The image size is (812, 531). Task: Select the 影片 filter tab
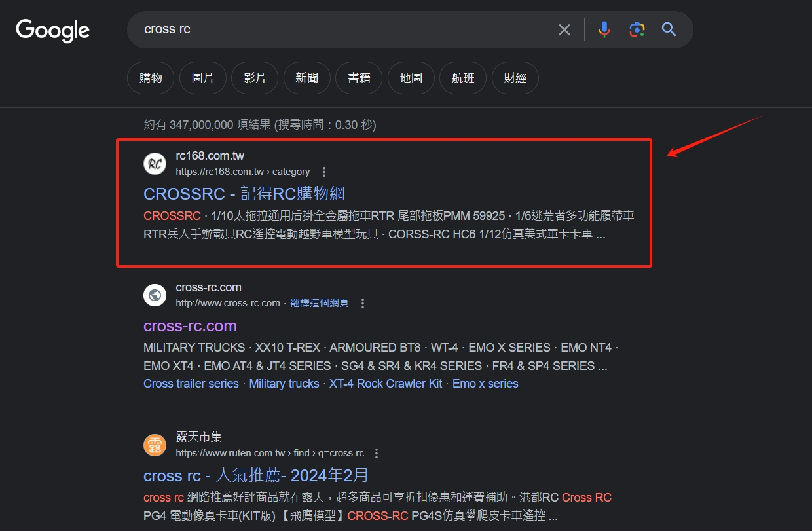click(255, 78)
